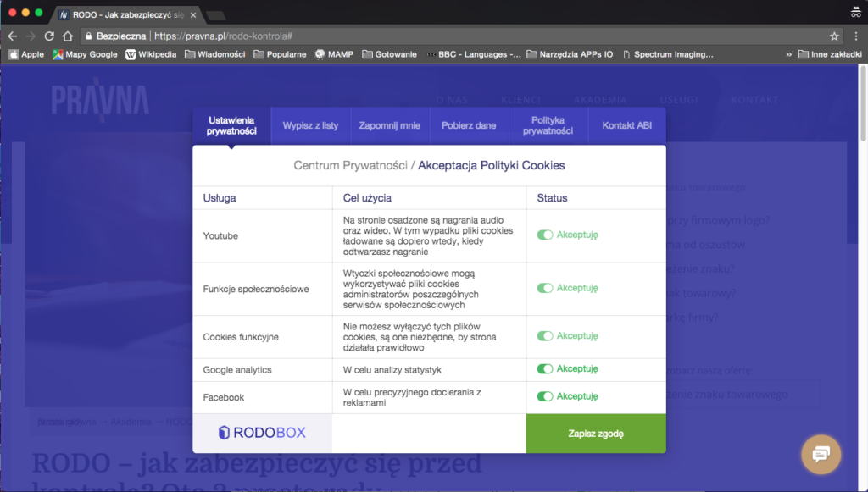Toggle Cookies funkcyjne acceptance switch
The image size is (868, 492).
545,336
